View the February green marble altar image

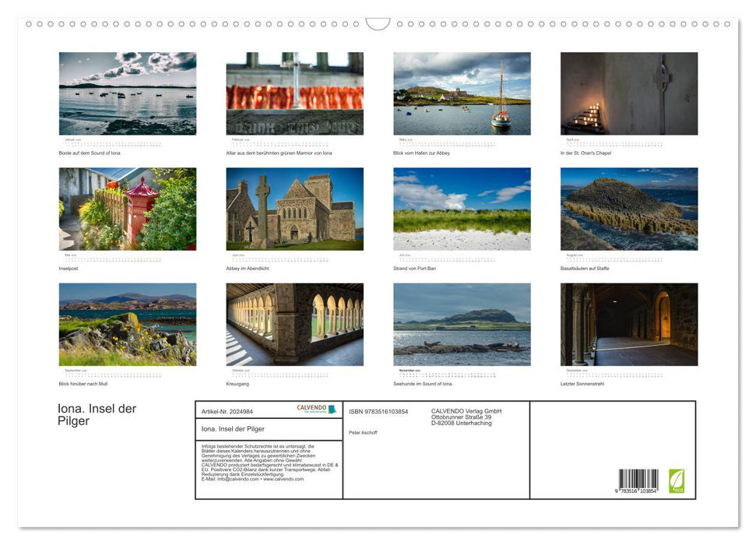coord(294,93)
